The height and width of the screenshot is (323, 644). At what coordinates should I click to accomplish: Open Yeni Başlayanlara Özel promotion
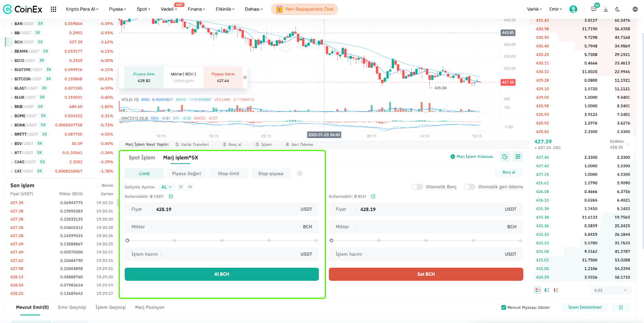(304, 9)
